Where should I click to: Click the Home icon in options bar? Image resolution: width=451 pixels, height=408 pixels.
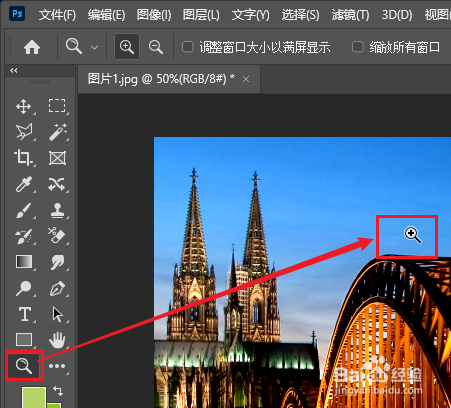coord(32,47)
